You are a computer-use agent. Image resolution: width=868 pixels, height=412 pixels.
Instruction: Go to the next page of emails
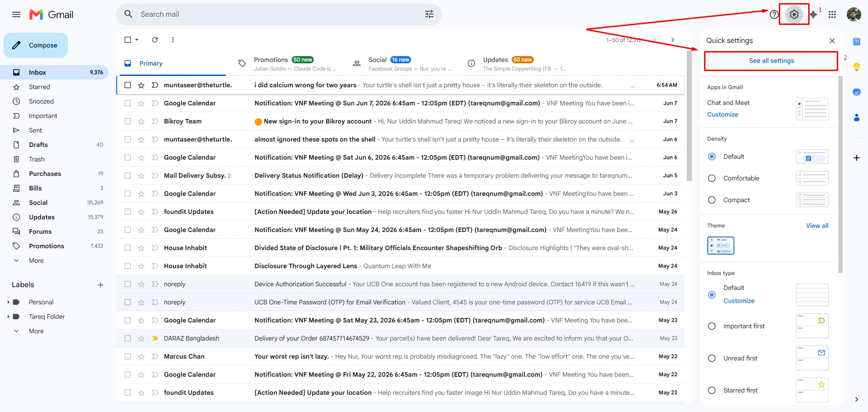[673, 40]
